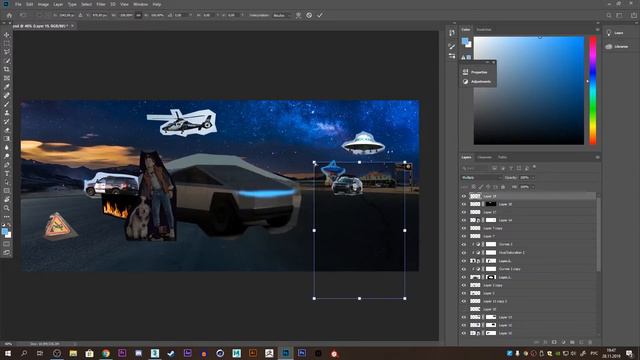Viewport: 640px width, 360px height.
Task: Open the Learn panel
Action: point(615,33)
